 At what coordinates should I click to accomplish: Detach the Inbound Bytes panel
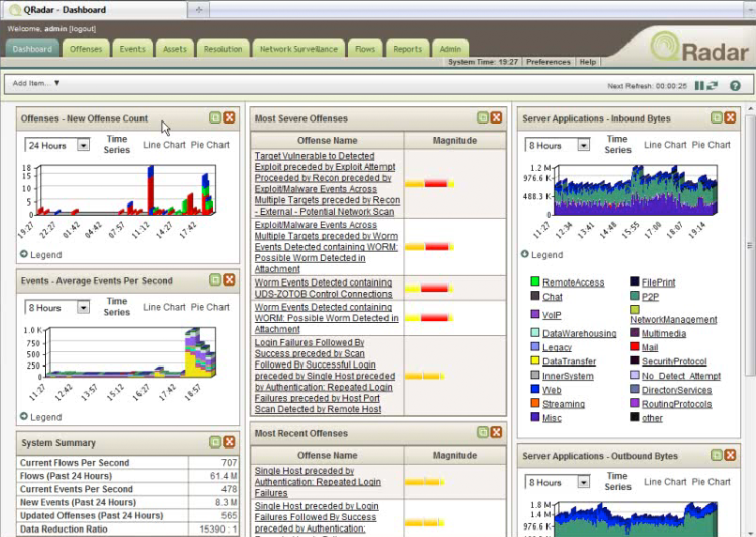pyautogui.click(x=717, y=117)
